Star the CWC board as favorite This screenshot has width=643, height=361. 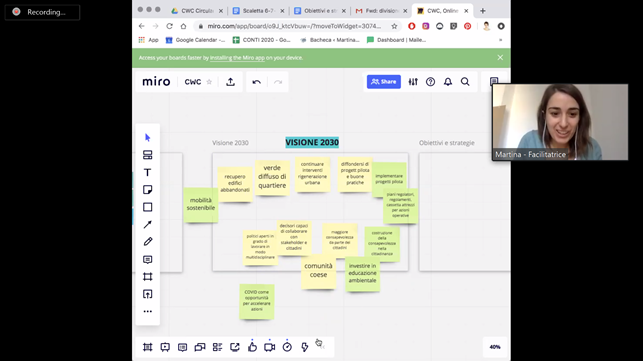coord(209,82)
